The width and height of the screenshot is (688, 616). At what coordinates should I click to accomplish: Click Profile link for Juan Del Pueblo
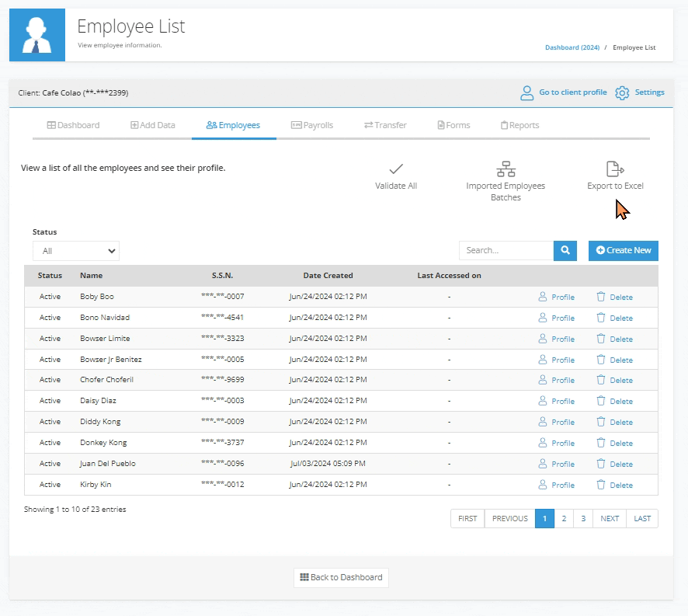click(563, 465)
